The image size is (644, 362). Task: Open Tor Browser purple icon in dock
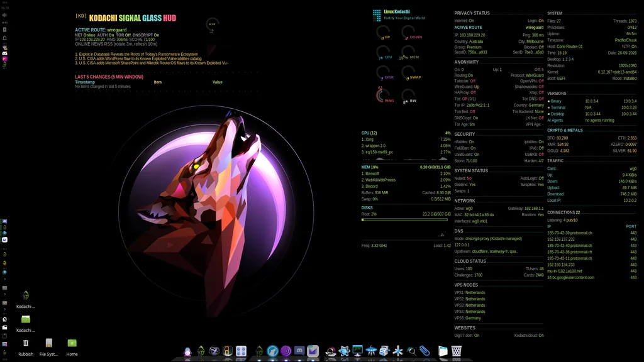pos(286,351)
